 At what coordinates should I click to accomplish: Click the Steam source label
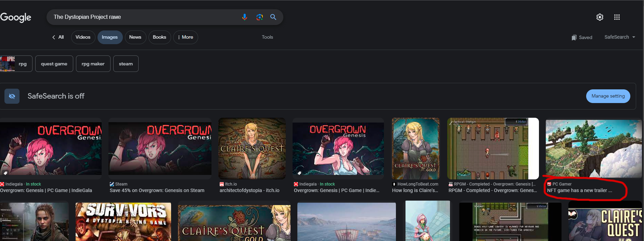pos(121,184)
